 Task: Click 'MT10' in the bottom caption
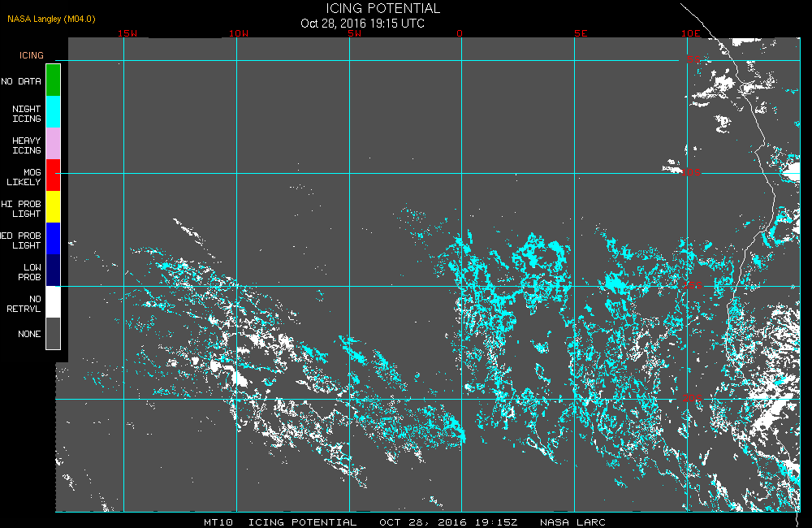(218, 522)
